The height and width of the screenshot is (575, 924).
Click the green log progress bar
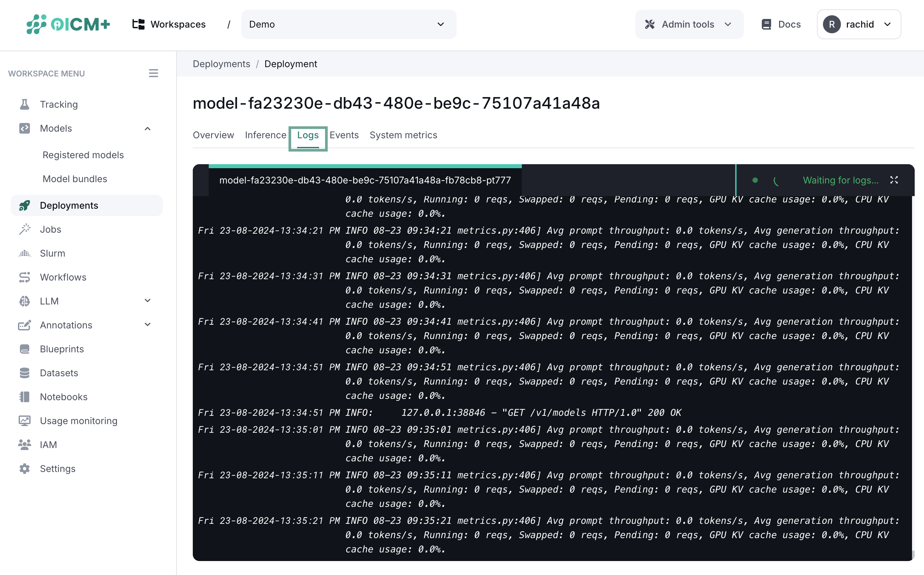tap(365, 166)
